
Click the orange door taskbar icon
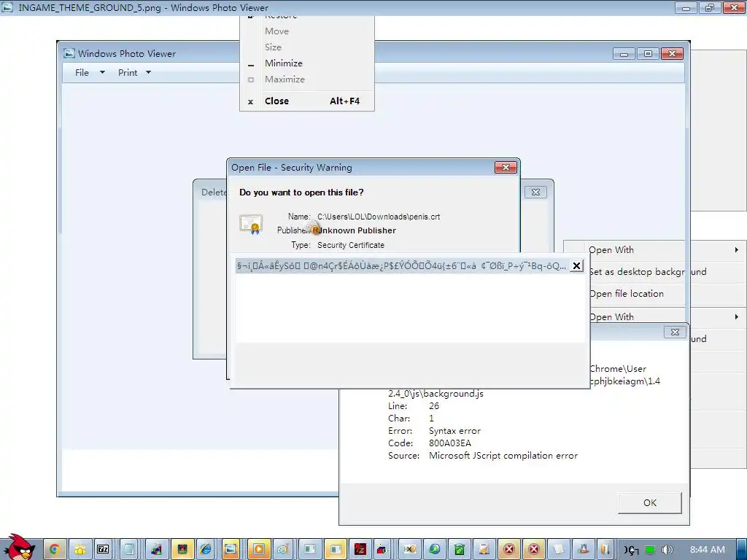[x=605, y=550]
